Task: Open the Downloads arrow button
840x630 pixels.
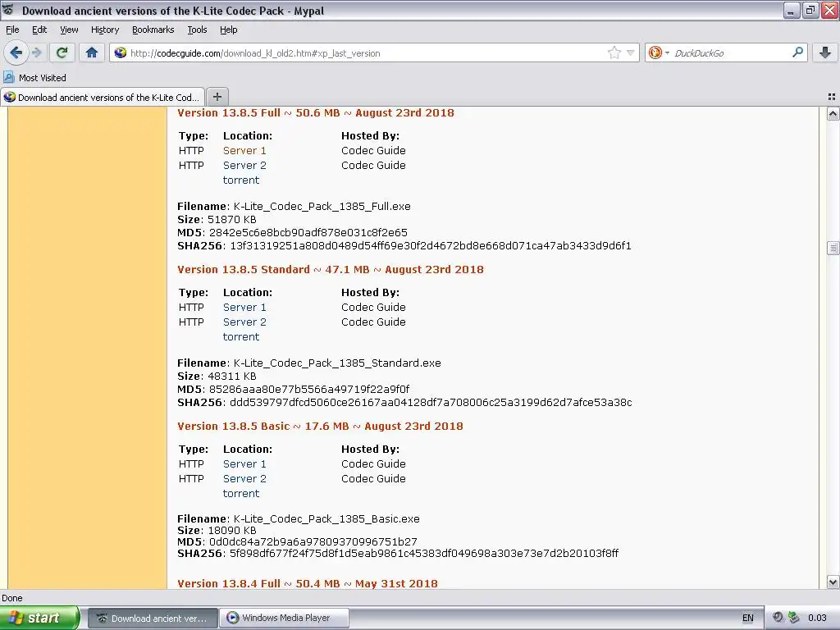Action: [825, 52]
